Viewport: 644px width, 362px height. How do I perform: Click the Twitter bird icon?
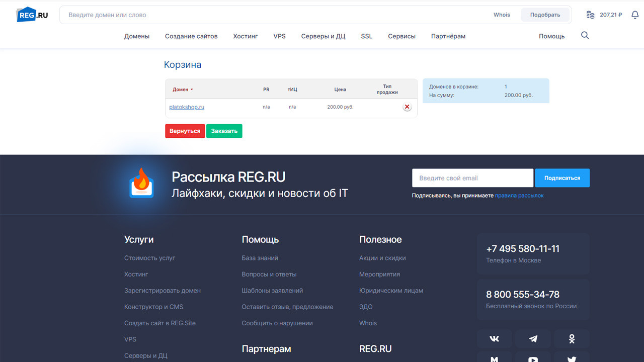[572, 359]
